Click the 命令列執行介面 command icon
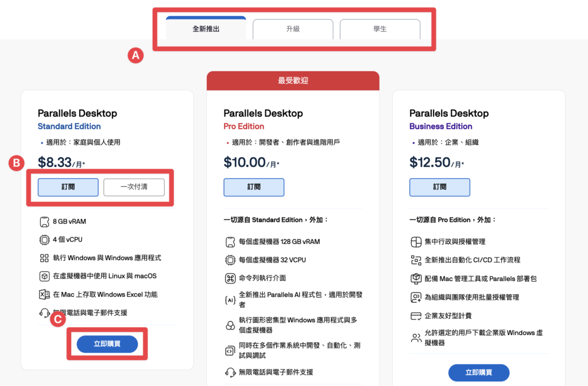This screenshot has width=588, height=386. pyautogui.click(x=230, y=279)
